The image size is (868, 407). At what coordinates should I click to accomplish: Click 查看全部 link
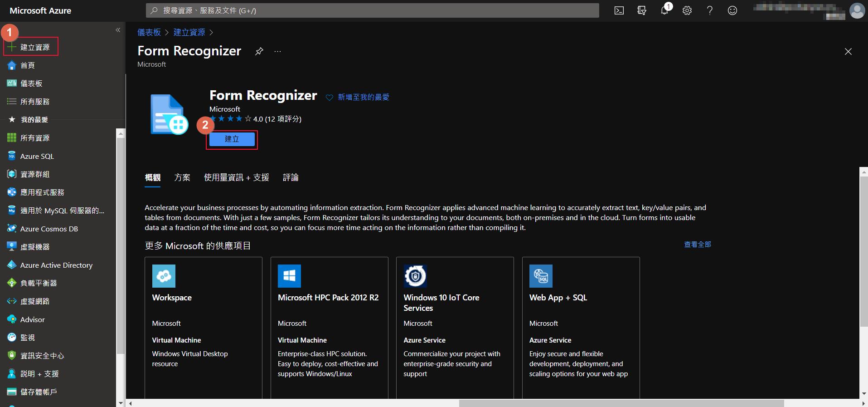(x=698, y=245)
